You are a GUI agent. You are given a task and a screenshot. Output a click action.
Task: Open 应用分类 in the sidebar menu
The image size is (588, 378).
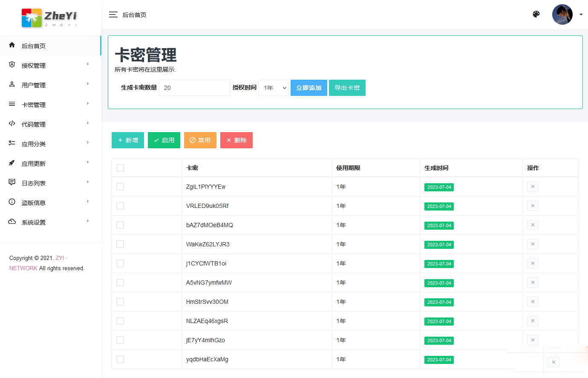34,144
